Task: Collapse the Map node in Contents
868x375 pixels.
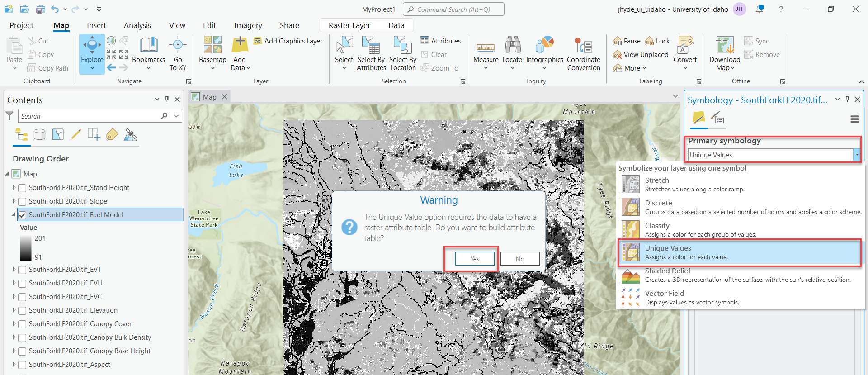Action: point(7,174)
